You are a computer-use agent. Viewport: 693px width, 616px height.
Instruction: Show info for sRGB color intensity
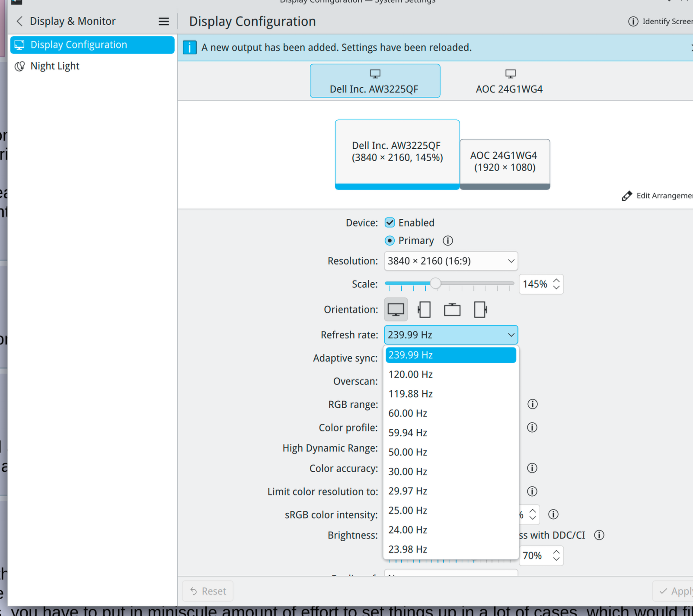tap(553, 514)
